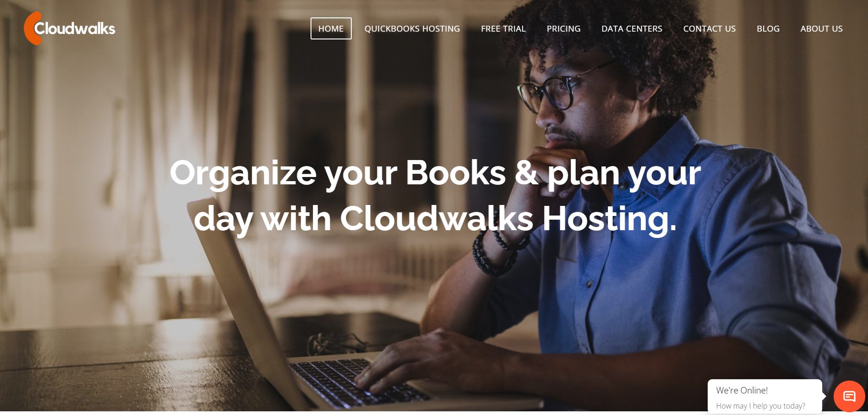Open the QUICKBOOKS HOSTING menu item
This screenshot has width=868, height=415.
(x=412, y=28)
